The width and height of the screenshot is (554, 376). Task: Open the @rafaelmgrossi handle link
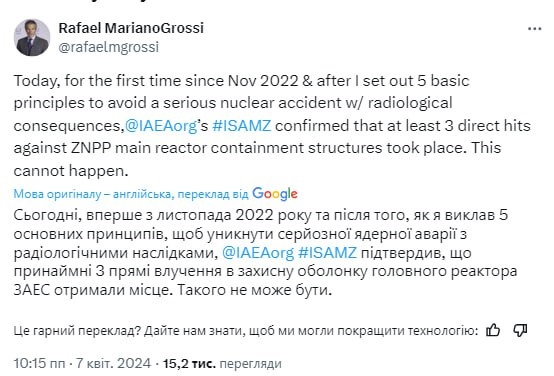pyautogui.click(x=109, y=47)
